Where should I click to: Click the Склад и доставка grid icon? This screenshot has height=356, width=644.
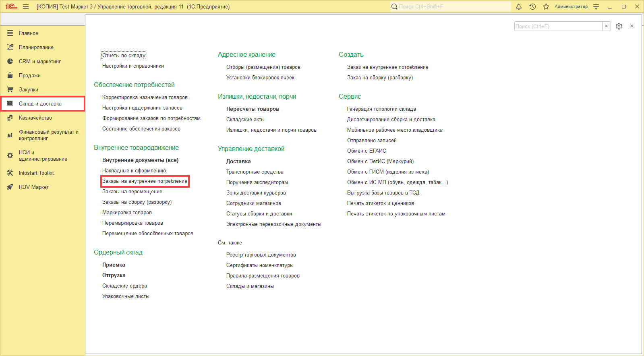(x=10, y=103)
